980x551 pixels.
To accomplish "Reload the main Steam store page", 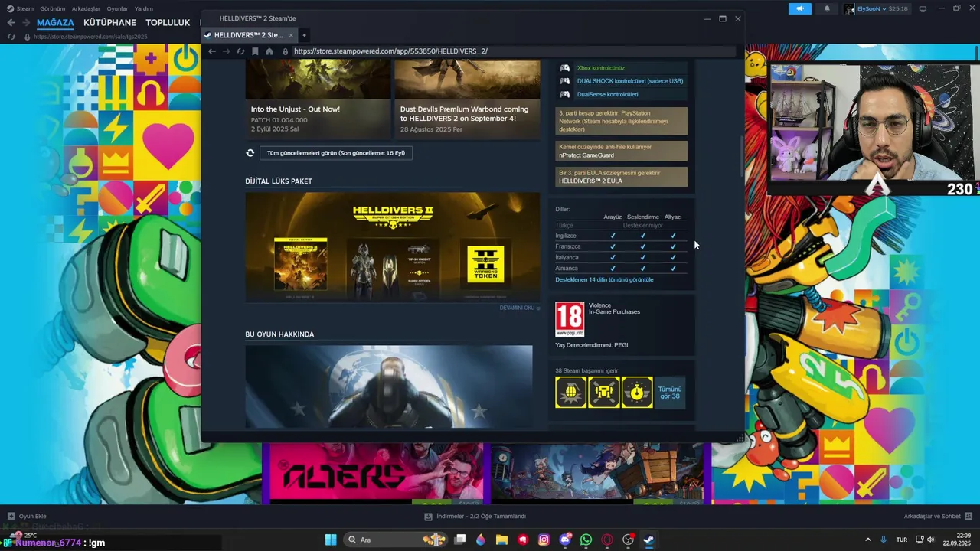I will tap(11, 37).
